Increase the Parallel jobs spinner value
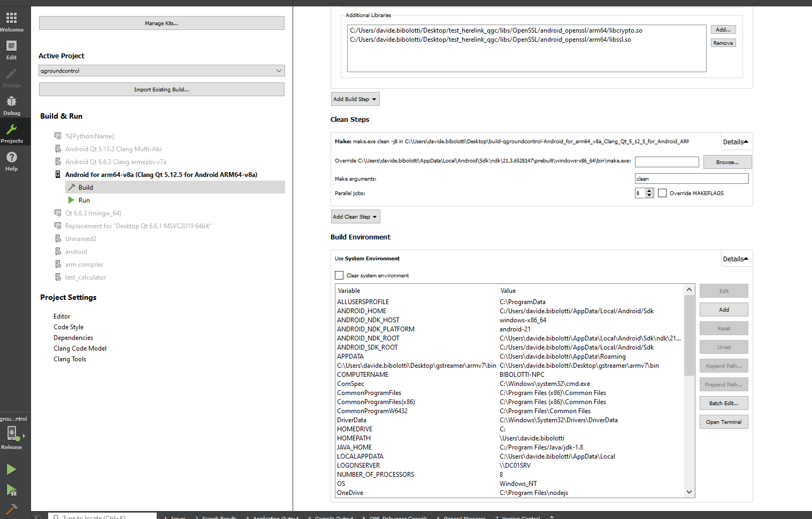The image size is (812, 519). (649, 191)
